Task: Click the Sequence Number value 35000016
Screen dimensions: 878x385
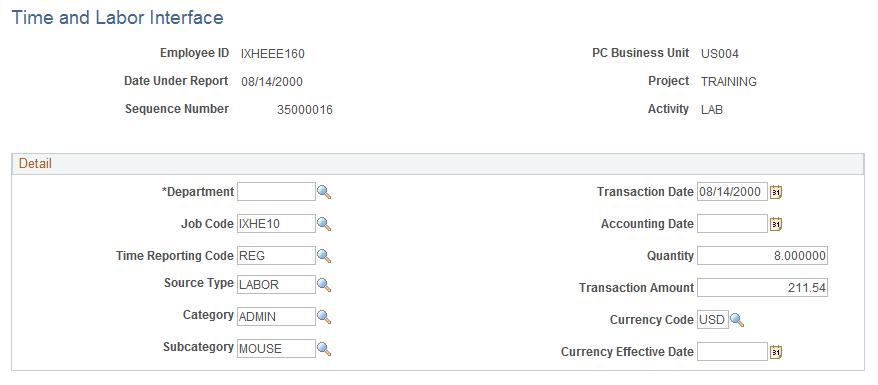Action: (305, 110)
